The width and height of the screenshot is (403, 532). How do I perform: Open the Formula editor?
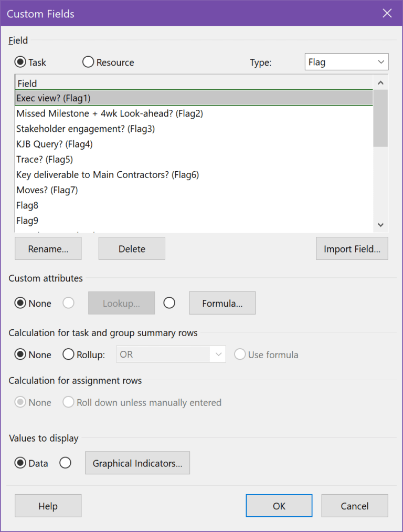click(x=222, y=303)
